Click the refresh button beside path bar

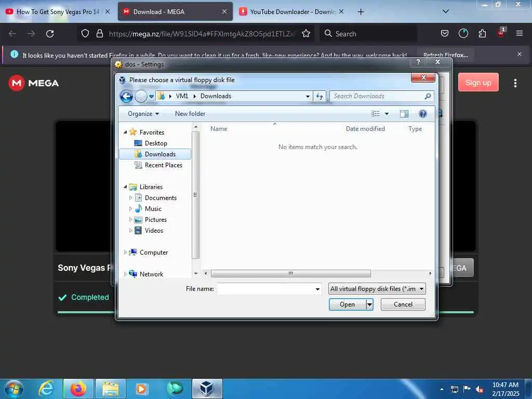coord(320,96)
